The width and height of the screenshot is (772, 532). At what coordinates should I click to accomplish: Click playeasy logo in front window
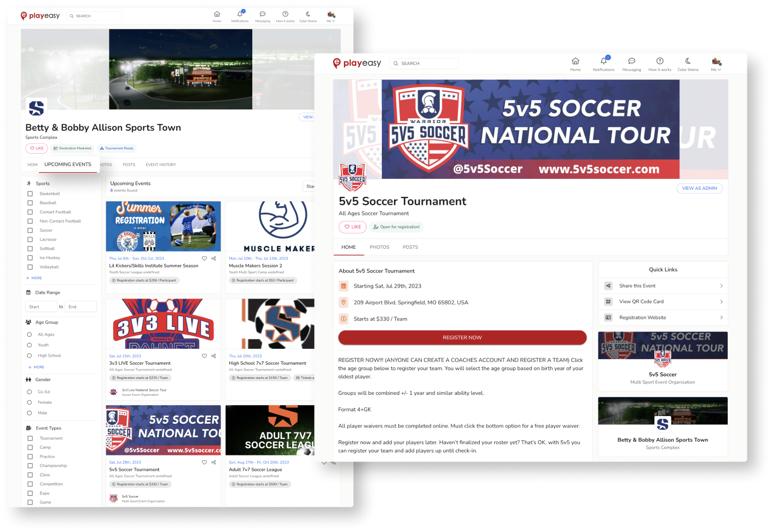[357, 63]
